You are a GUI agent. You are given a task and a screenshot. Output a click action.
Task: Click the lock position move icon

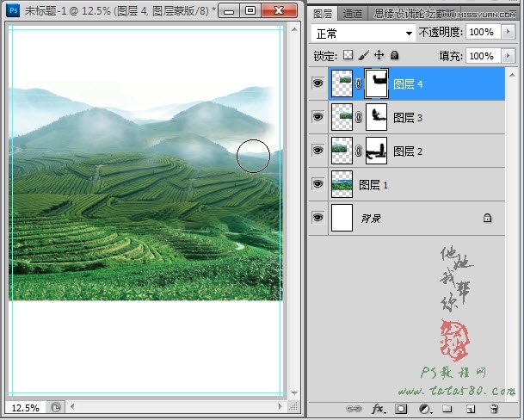click(x=379, y=55)
